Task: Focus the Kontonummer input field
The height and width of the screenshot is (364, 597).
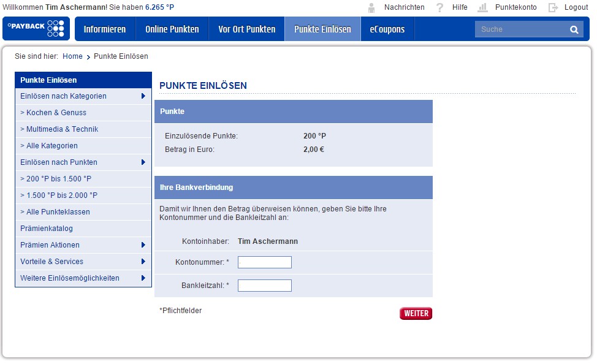Action: click(264, 262)
